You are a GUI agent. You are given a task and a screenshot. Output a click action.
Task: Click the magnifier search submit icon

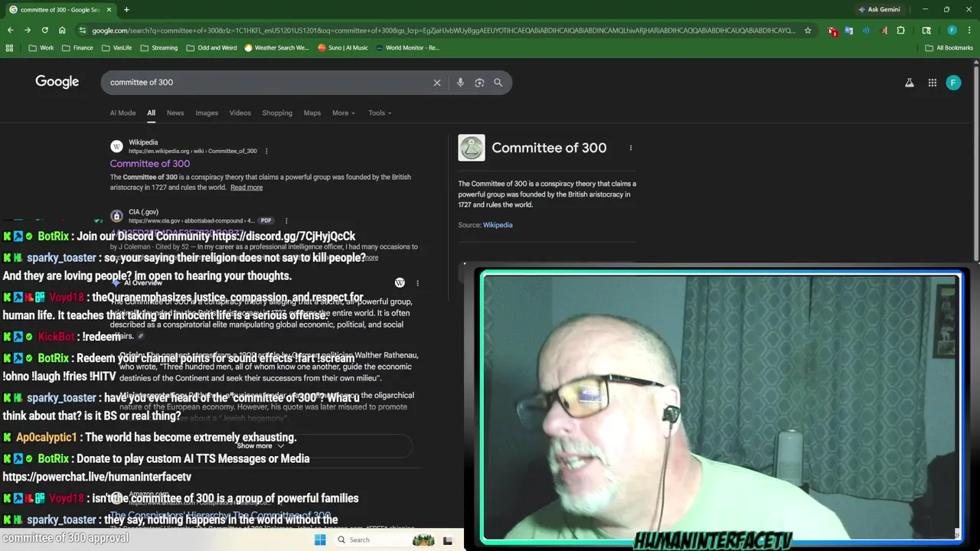coord(498,83)
